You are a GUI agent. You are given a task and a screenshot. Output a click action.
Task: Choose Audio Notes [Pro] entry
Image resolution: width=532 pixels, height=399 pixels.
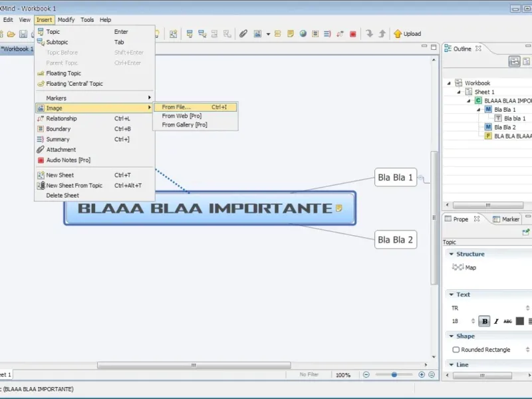coord(94,160)
